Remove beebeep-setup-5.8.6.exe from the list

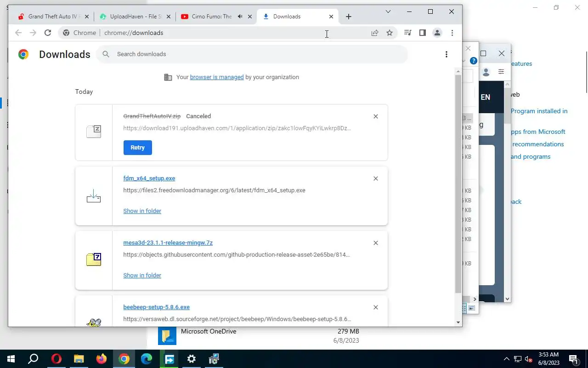tap(376, 307)
